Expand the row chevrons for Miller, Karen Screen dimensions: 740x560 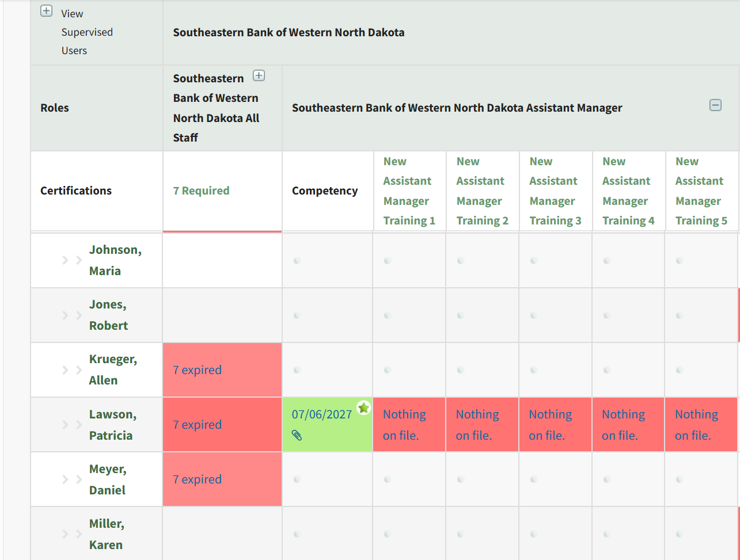pyautogui.click(x=72, y=534)
